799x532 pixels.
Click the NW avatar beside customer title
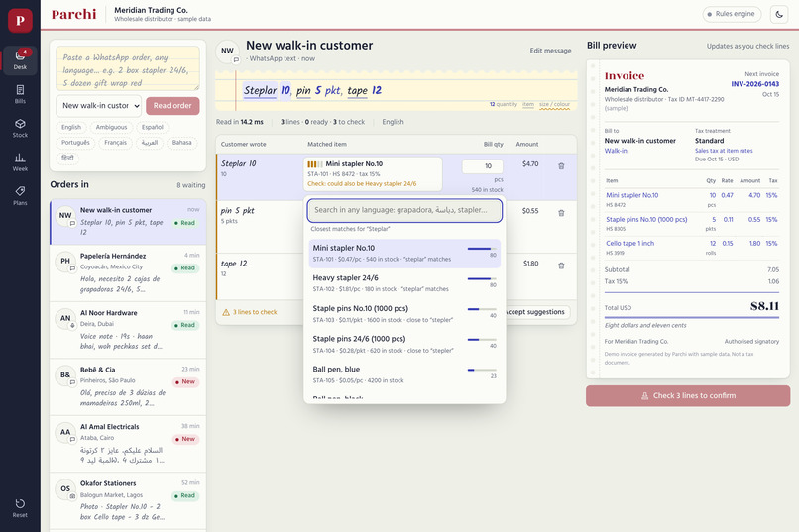[227, 51]
